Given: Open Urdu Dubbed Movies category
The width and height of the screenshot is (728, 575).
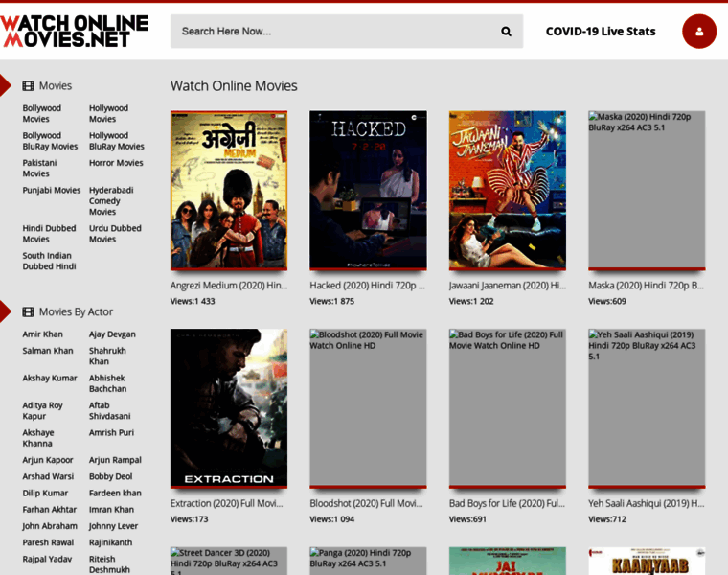Looking at the screenshot, I should click(x=115, y=234).
